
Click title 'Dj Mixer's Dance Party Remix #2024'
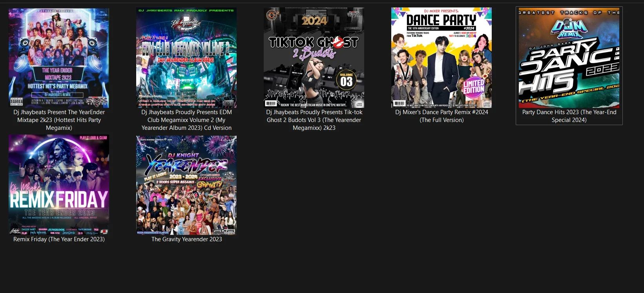click(x=441, y=116)
